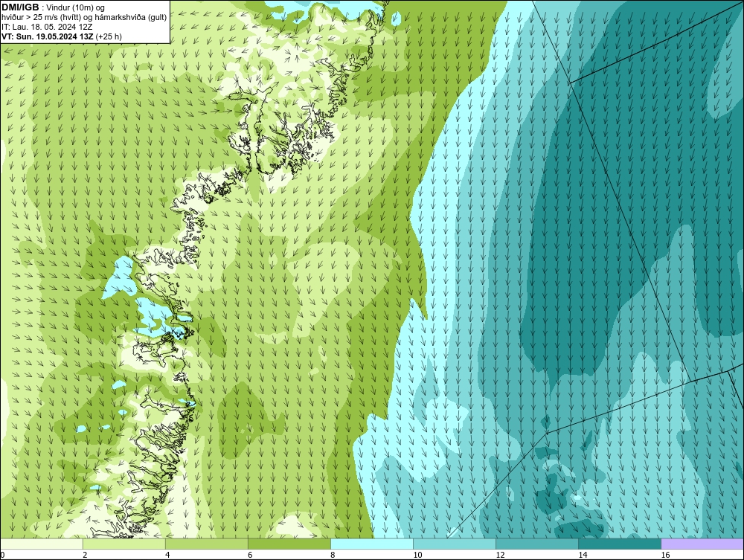Screen dimensions: 744x560
Task: Click the purple legend swatch above 16 m/s
Action: coord(702,544)
